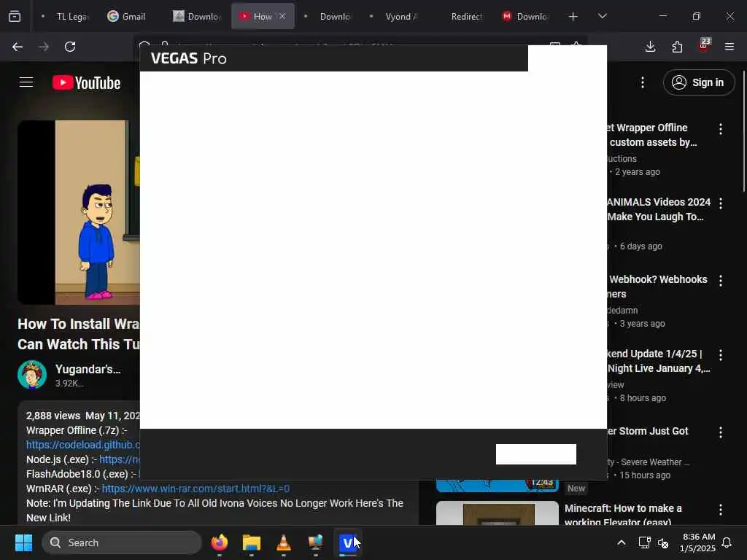Open the Windows Start menu

(23, 542)
